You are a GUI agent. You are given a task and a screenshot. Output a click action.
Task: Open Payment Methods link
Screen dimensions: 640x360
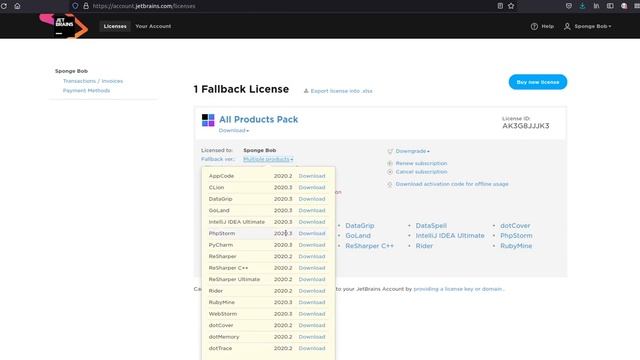pos(86,91)
